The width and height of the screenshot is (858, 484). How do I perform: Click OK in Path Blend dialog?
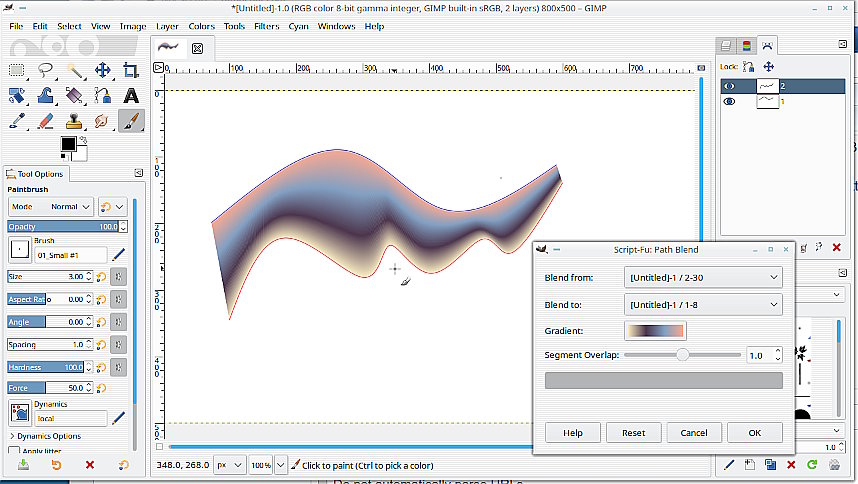point(755,433)
